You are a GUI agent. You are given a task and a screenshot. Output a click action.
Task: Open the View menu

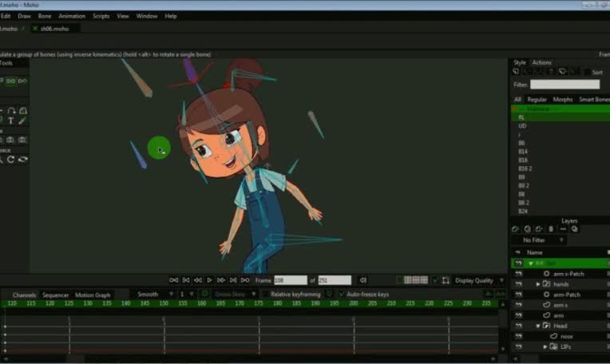click(x=122, y=16)
